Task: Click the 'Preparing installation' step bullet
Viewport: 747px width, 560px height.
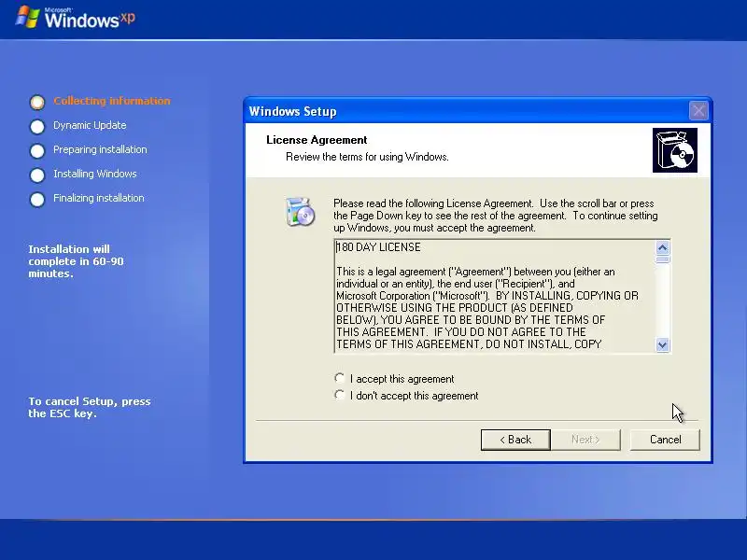Action: point(37,150)
